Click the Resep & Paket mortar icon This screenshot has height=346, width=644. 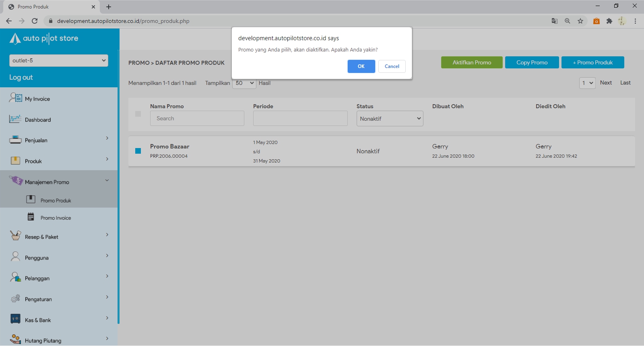tap(15, 236)
